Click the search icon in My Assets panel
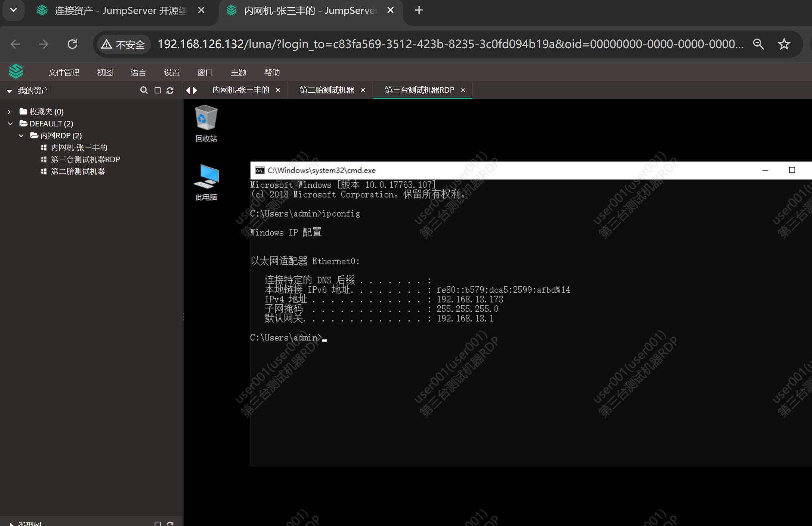 coord(144,91)
